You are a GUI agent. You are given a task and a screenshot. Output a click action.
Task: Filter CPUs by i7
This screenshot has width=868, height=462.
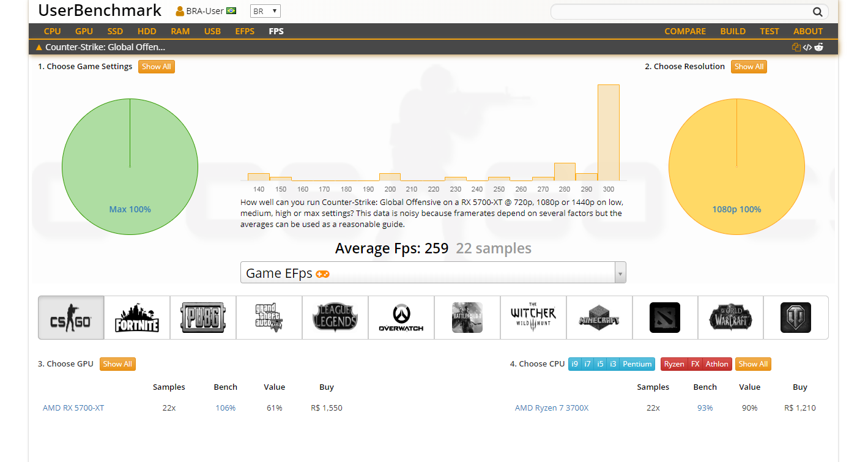[587, 364]
